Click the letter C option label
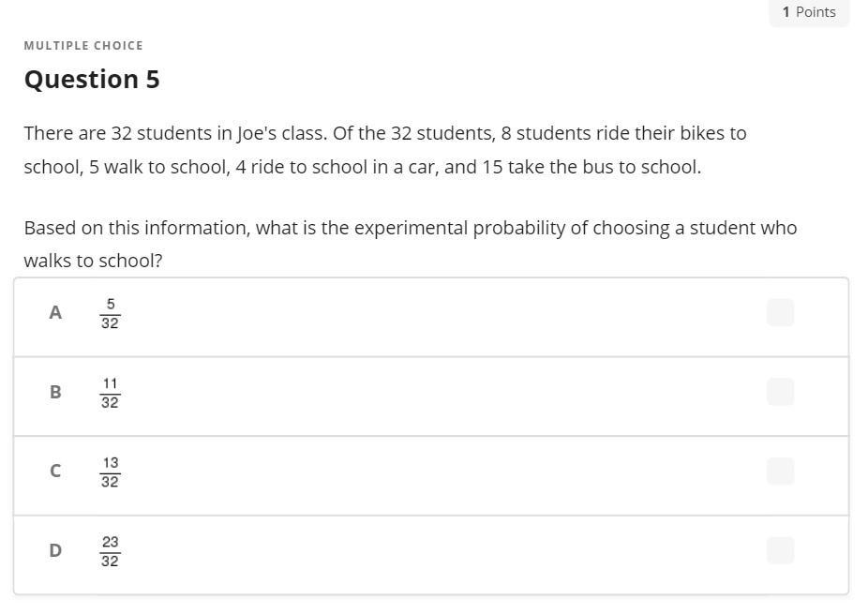868x614 pixels. point(55,471)
